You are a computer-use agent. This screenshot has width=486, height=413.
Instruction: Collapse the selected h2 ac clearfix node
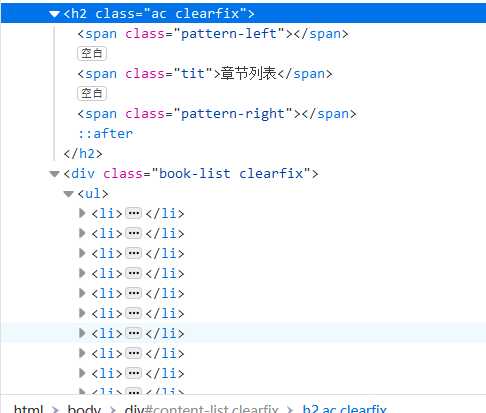click(x=54, y=14)
